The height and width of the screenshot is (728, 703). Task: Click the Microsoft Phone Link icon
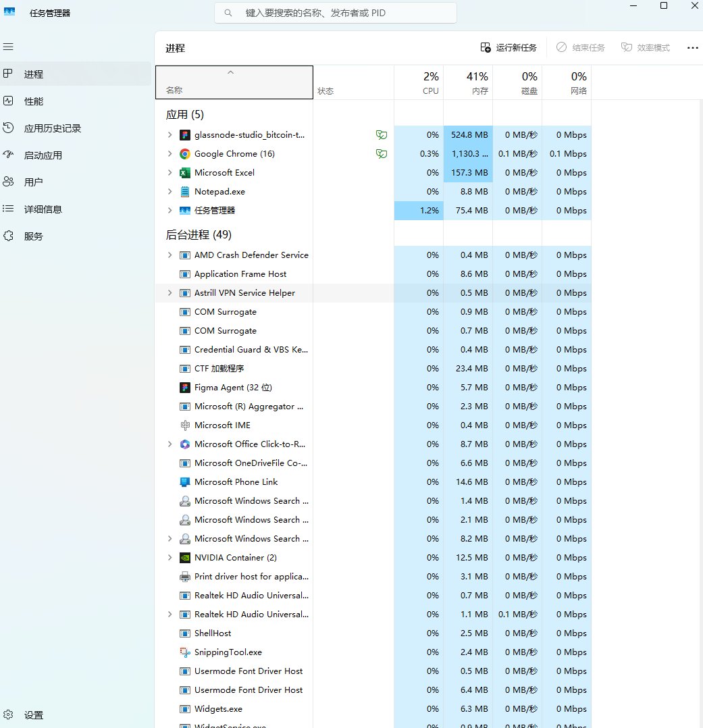coord(185,482)
